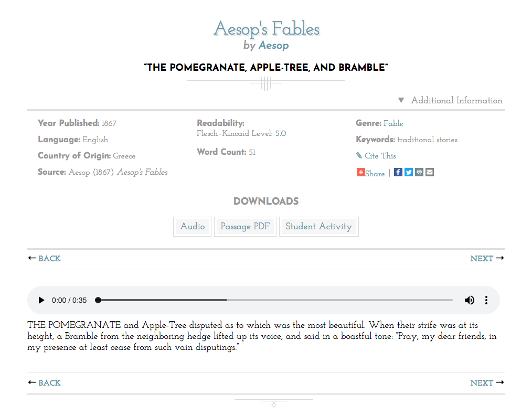532x414 pixels.
Task: Select the pencil icon beside Cite This
Action: 359,155
